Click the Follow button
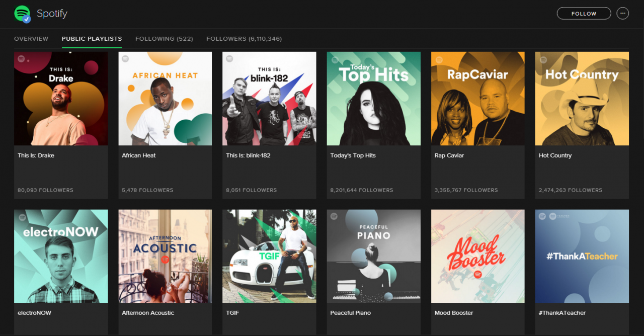The width and height of the screenshot is (644, 336). [584, 14]
